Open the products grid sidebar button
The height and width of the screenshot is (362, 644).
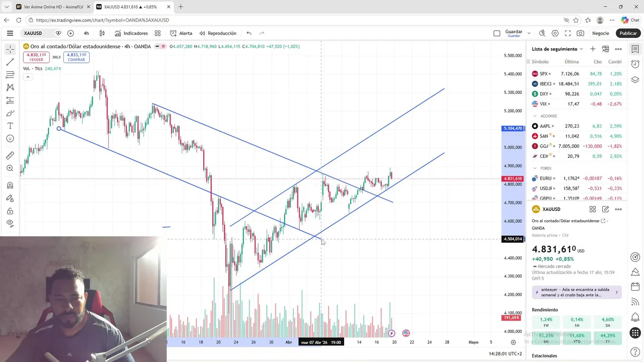pyautogui.click(x=635, y=333)
